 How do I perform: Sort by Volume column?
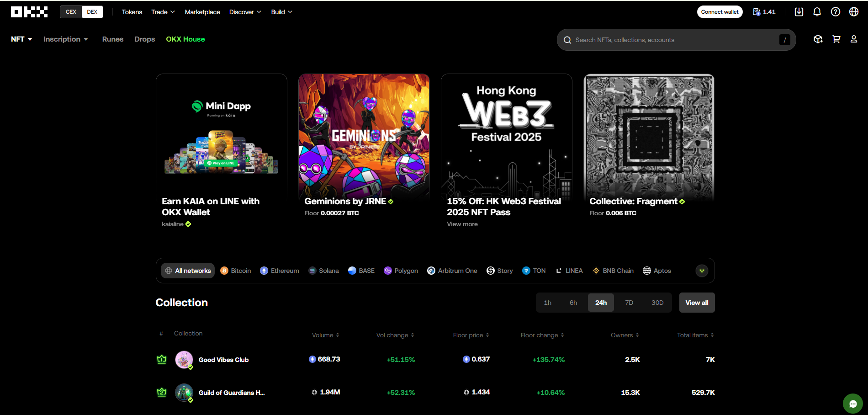pyautogui.click(x=326, y=335)
